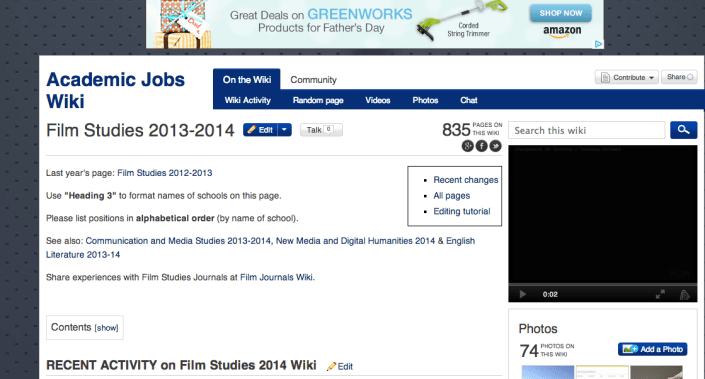
Task: Play the sidebar video
Action: (x=522, y=294)
